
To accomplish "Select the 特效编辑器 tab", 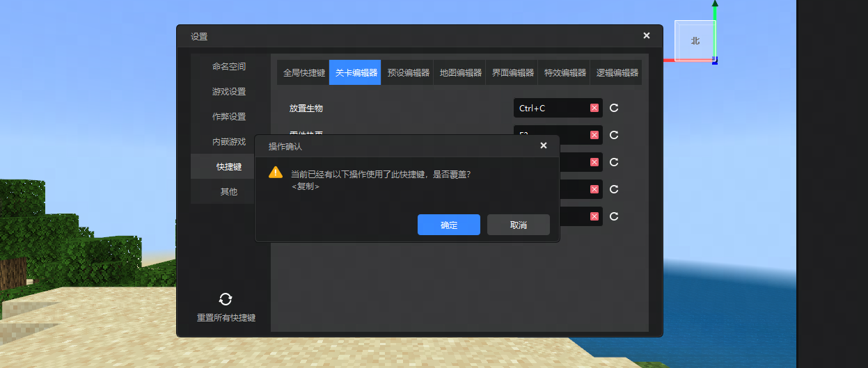I will tap(565, 72).
